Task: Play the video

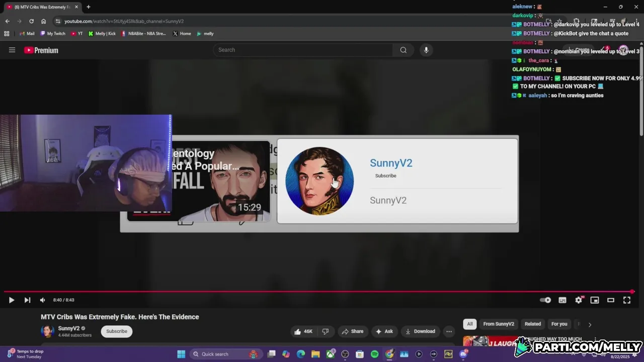Action: coord(11,300)
